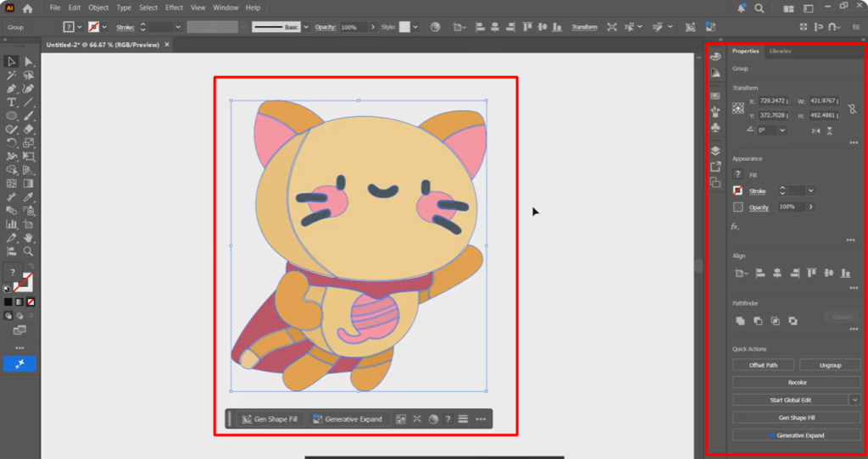Enable Draw Normal mode in toolbar
This screenshot has width=868, height=459.
coord(8,316)
